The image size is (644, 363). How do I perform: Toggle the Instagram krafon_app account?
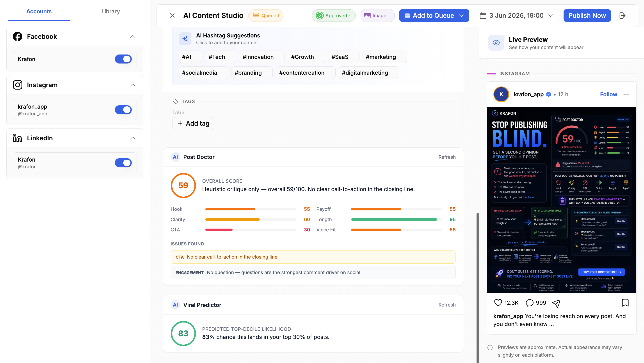tap(123, 110)
